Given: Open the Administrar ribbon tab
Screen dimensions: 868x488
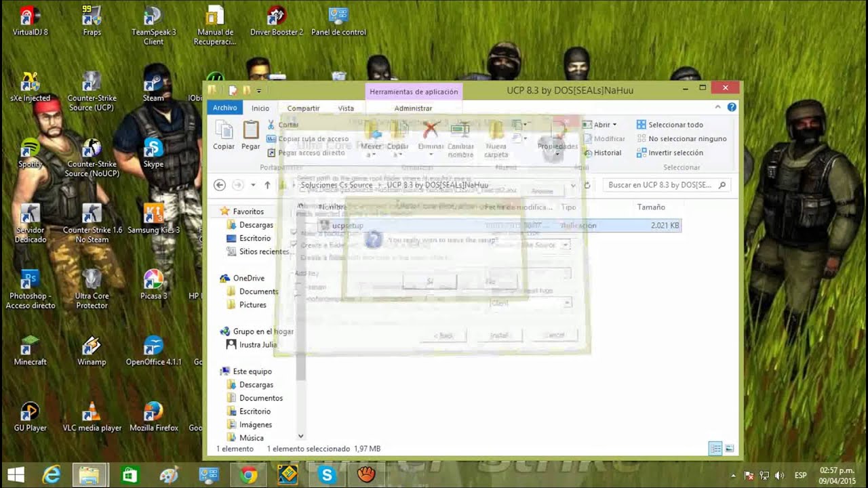Looking at the screenshot, I should click(413, 108).
